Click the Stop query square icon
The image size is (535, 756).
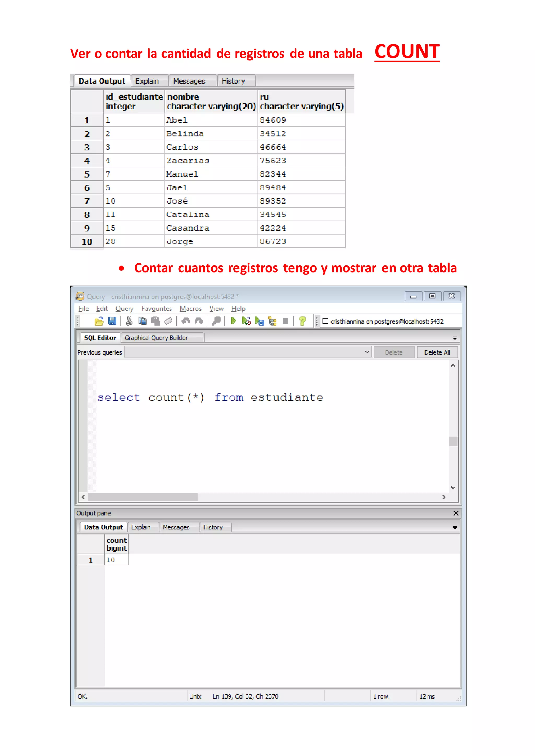(286, 321)
